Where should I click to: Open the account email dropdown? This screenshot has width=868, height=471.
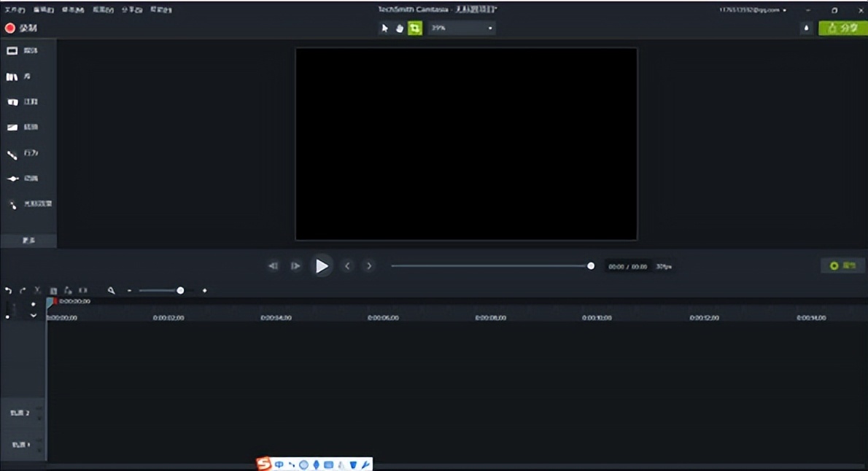click(752, 10)
